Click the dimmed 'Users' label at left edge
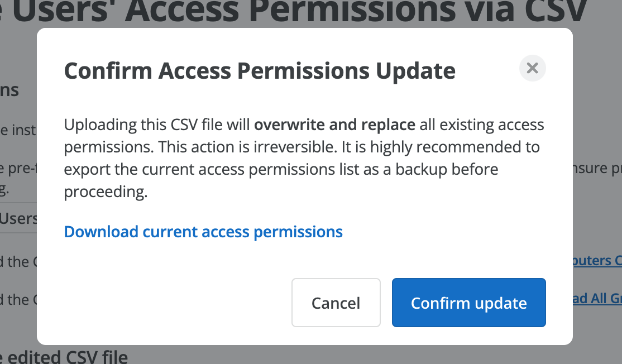The width and height of the screenshot is (622, 364). tap(18, 218)
